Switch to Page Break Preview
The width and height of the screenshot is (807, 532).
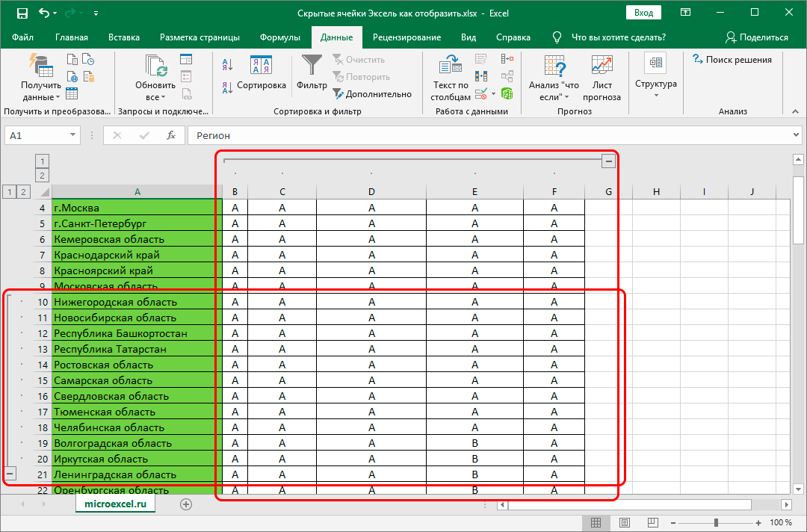coord(652,523)
